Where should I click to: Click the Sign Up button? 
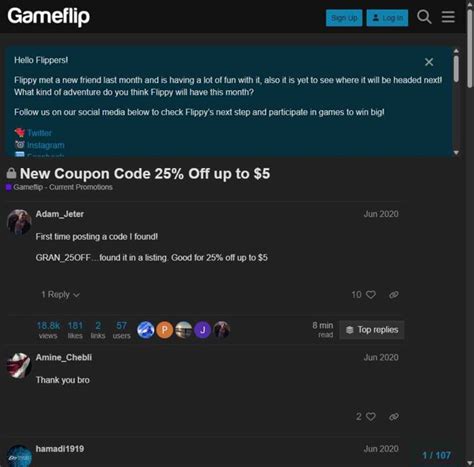(344, 18)
